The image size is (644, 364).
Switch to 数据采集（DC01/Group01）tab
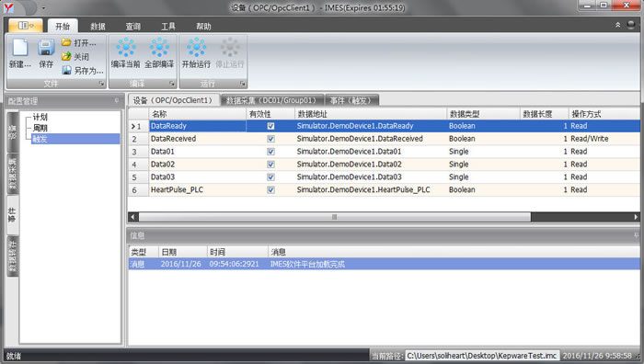[272, 100]
